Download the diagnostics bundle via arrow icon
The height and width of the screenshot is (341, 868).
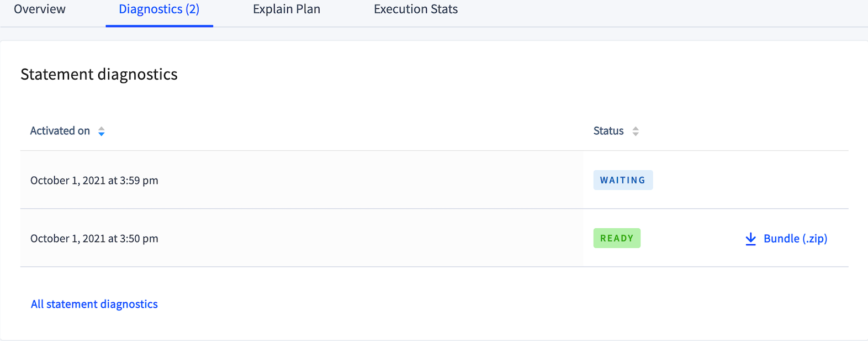(750, 239)
